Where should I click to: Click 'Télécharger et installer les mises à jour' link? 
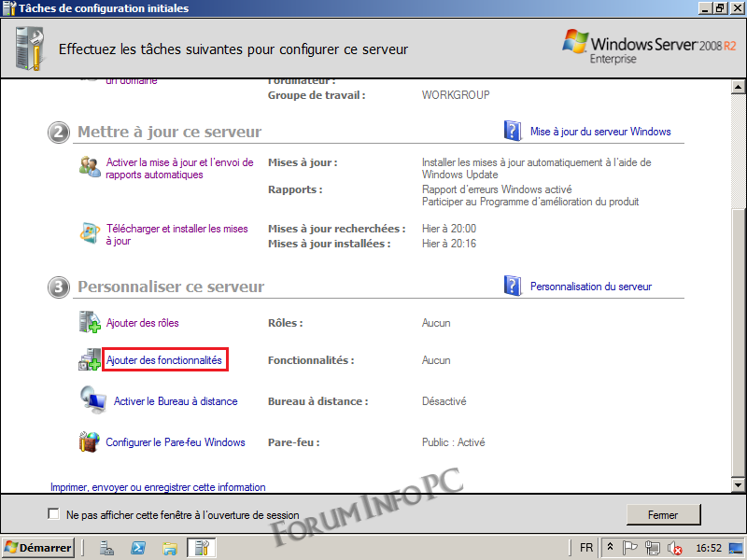[176, 235]
